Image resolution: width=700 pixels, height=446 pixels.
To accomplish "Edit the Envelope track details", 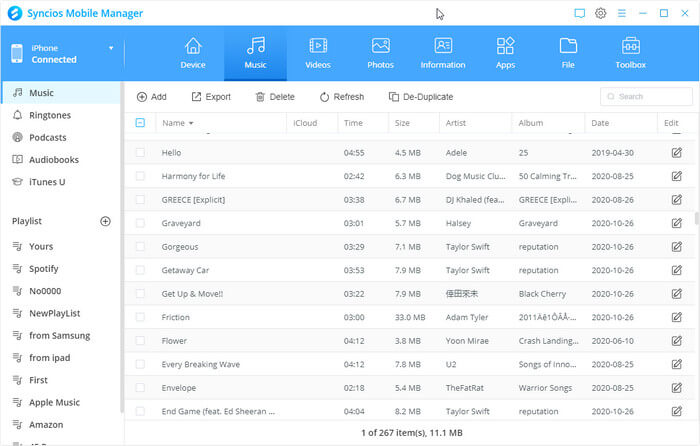I will (x=677, y=388).
